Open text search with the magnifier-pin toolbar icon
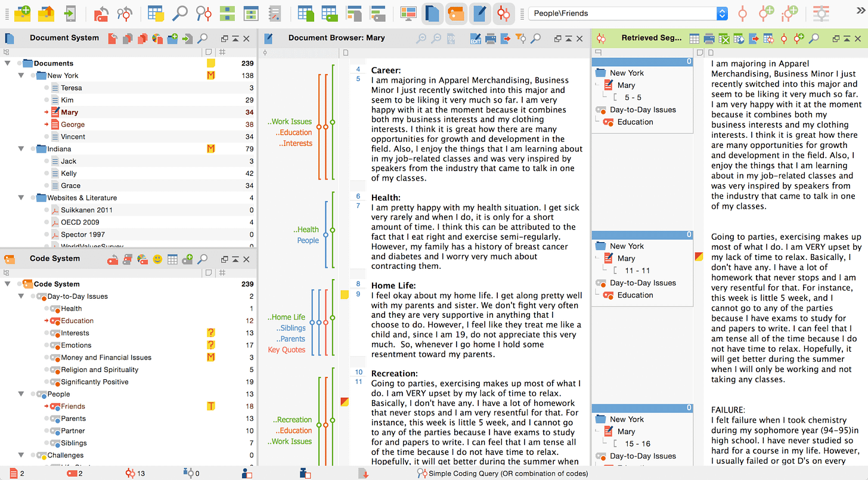 coord(204,13)
